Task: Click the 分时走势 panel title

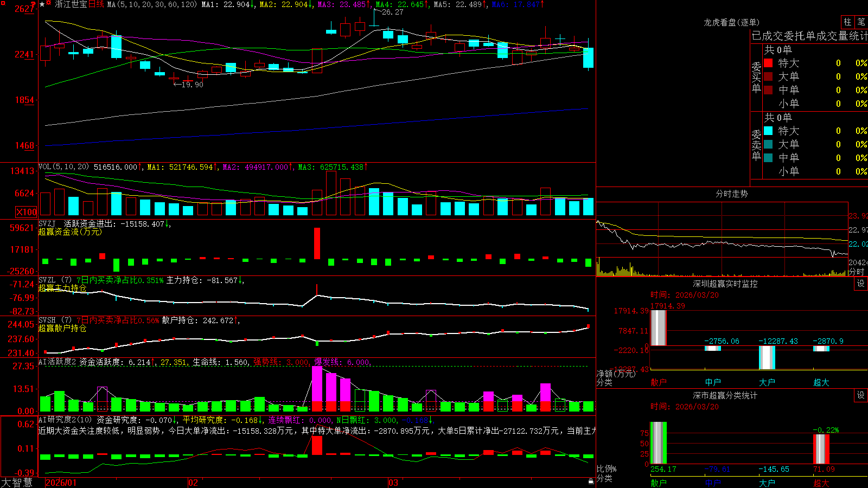Action: (x=731, y=194)
